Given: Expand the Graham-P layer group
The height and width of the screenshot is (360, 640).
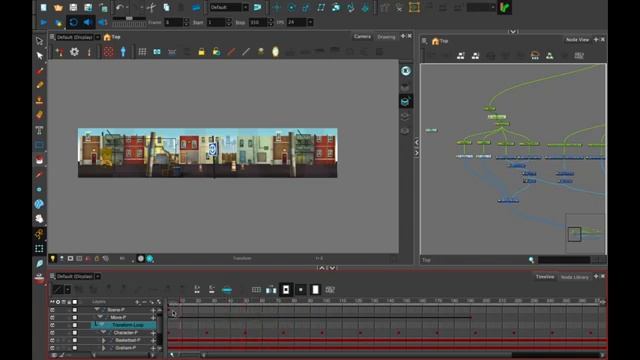Looking at the screenshot, I should (104, 348).
